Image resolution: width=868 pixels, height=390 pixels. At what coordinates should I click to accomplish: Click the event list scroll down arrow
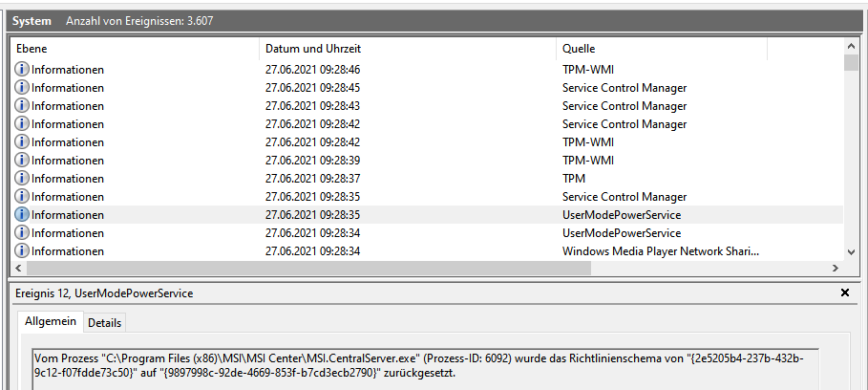[852, 252]
